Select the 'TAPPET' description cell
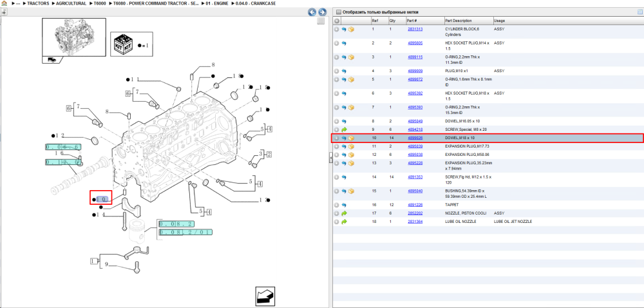Image resolution: width=644 pixels, height=308 pixels. click(452, 205)
